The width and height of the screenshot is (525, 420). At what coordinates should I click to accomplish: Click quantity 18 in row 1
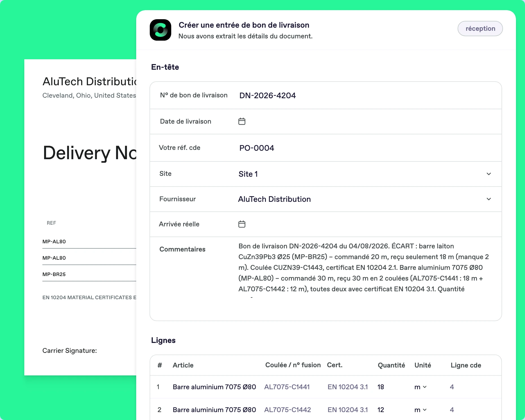[x=381, y=387]
